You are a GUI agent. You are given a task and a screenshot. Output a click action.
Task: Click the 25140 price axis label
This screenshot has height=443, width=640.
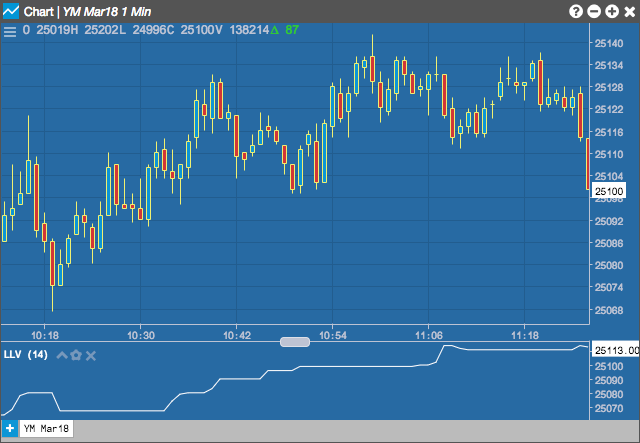(609, 43)
